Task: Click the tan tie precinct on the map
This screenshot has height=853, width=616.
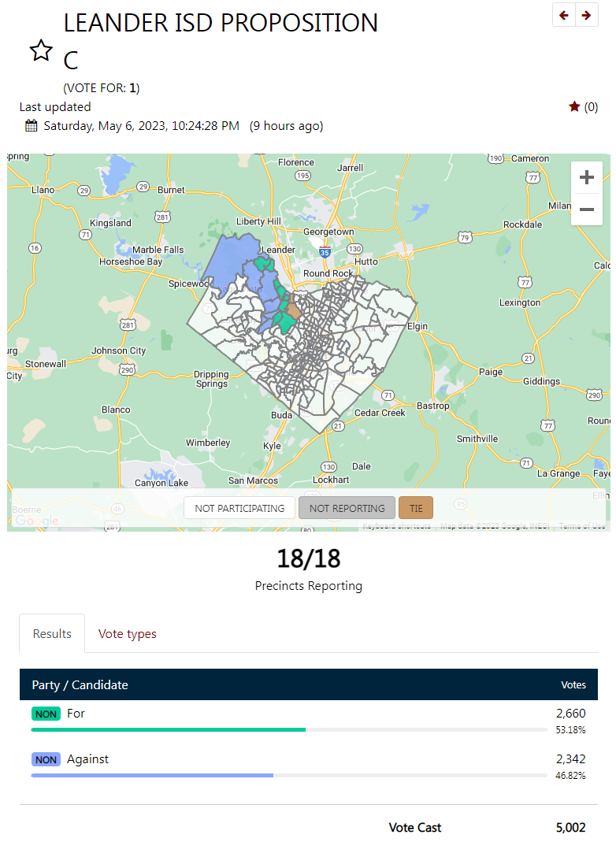Action: point(293,310)
